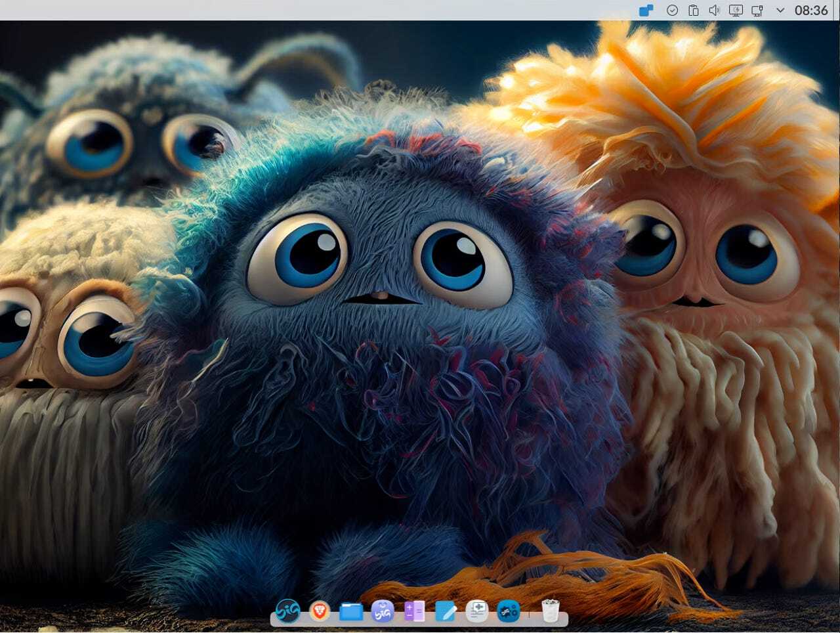Image resolution: width=840 pixels, height=633 pixels.
Task: Open the blue text editor with pencil
Action: pyautogui.click(x=446, y=611)
